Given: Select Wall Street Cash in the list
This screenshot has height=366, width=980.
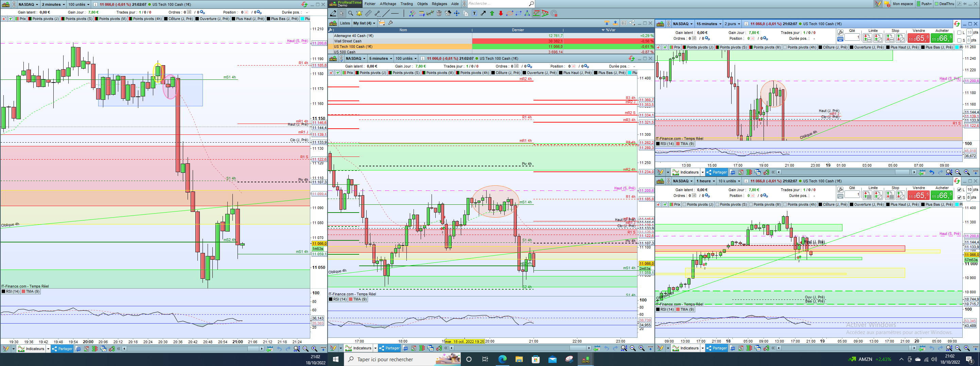Looking at the screenshot, I should (x=348, y=41).
